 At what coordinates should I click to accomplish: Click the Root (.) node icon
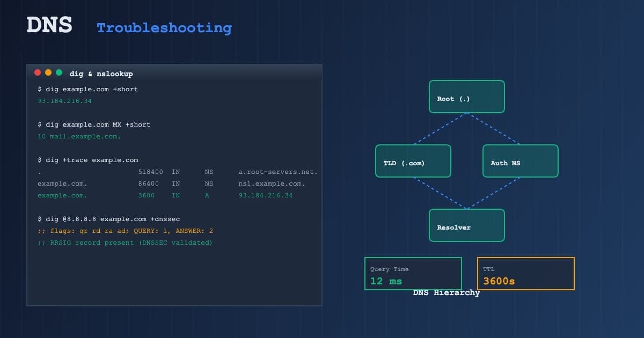[466, 97]
